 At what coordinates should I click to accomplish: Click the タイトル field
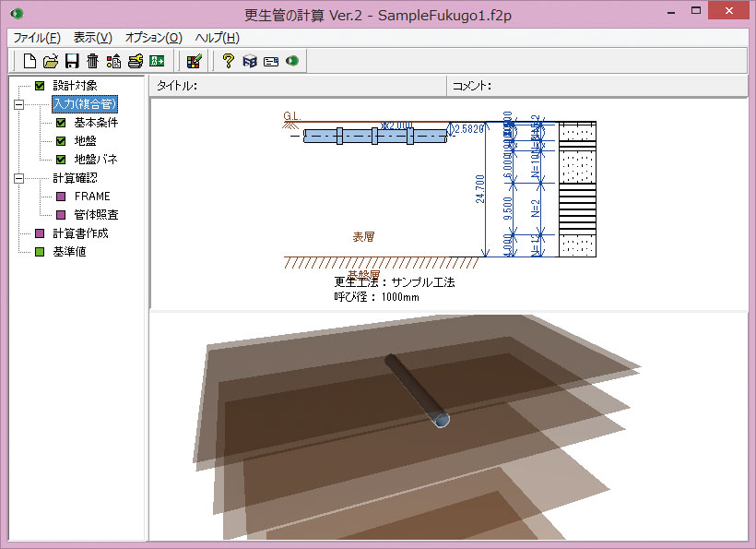pos(298,86)
